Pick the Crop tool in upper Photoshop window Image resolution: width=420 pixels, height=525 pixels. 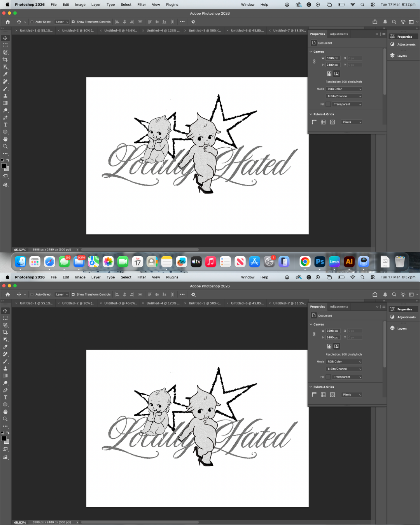click(5, 59)
